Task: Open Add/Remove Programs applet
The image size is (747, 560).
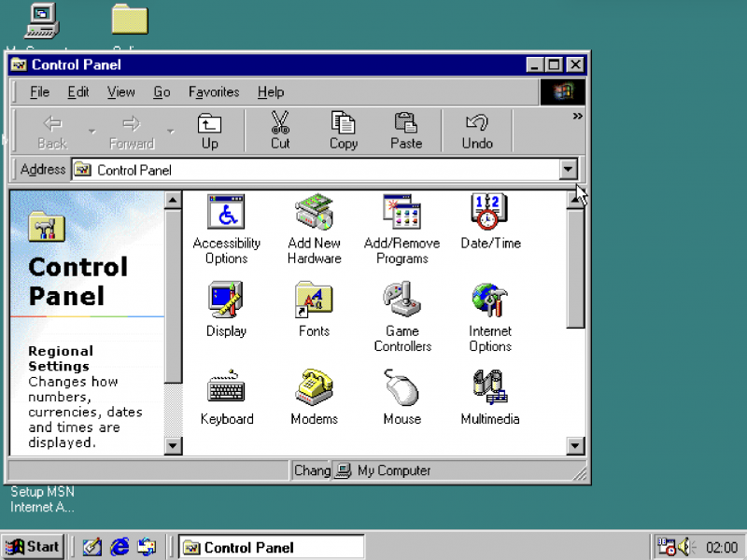Action: coord(402,213)
